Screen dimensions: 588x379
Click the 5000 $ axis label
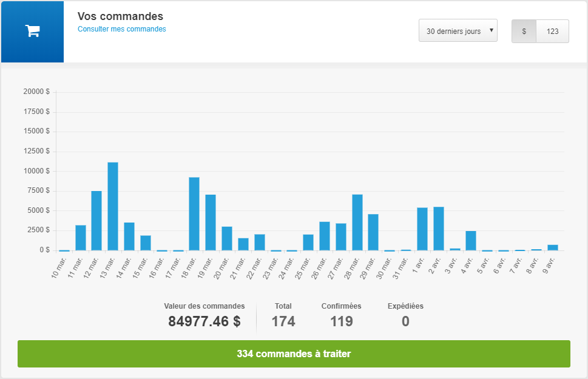tap(38, 210)
